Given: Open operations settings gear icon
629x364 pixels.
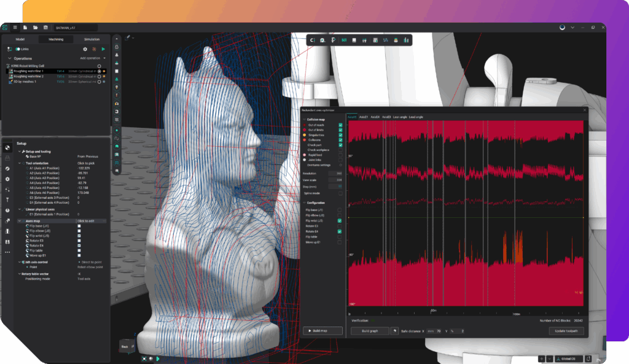Looking at the screenshot, I should 85,48.
